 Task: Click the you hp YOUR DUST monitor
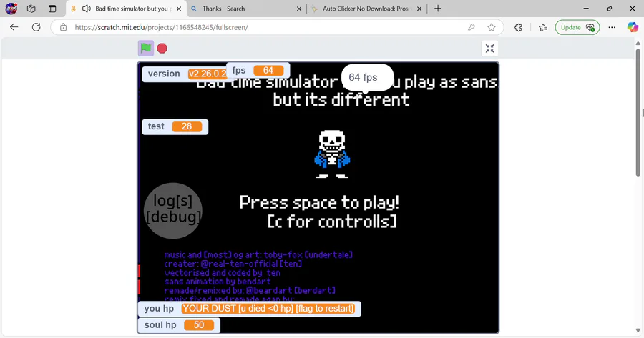pyautogui.click(x=249, y=309)
